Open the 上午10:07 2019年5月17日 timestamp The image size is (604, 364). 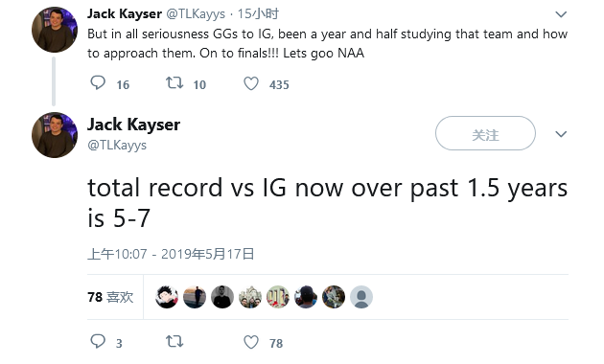[x=171, y=254]
